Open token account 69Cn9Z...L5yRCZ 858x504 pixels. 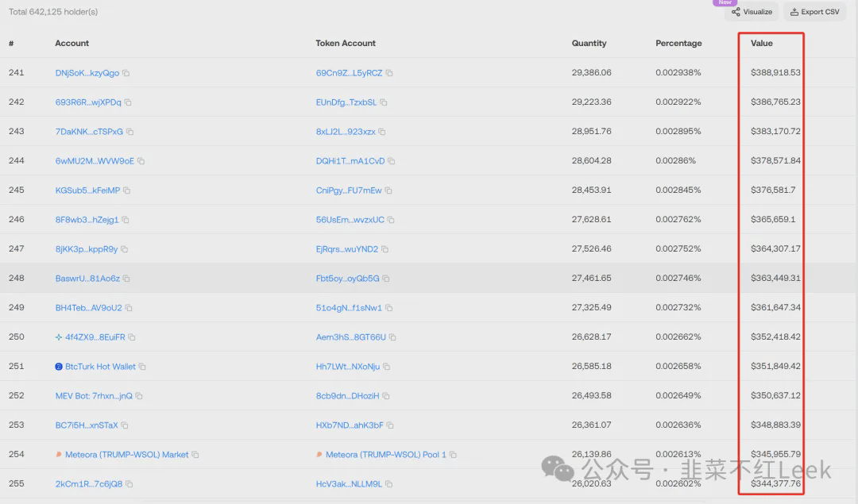(x=349, y=73)
